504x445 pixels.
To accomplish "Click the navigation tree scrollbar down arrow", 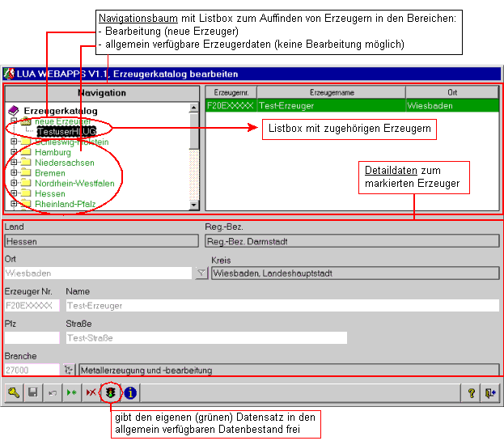I will pos(194,205).
